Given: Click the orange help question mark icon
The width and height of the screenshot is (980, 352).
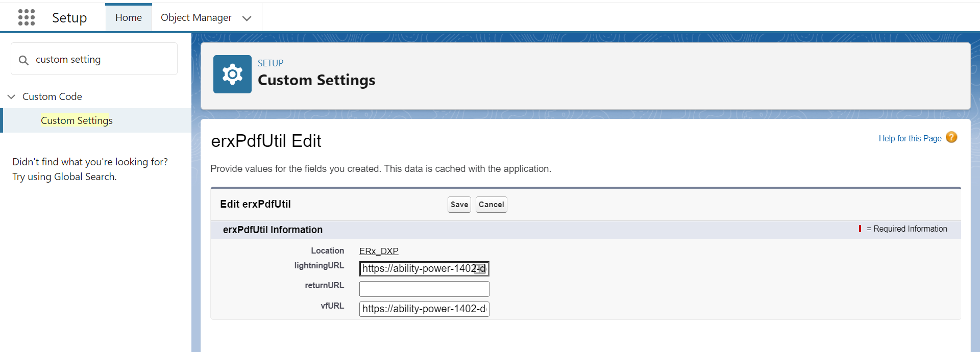Looking at the screenshot, I should pos(951,137).
